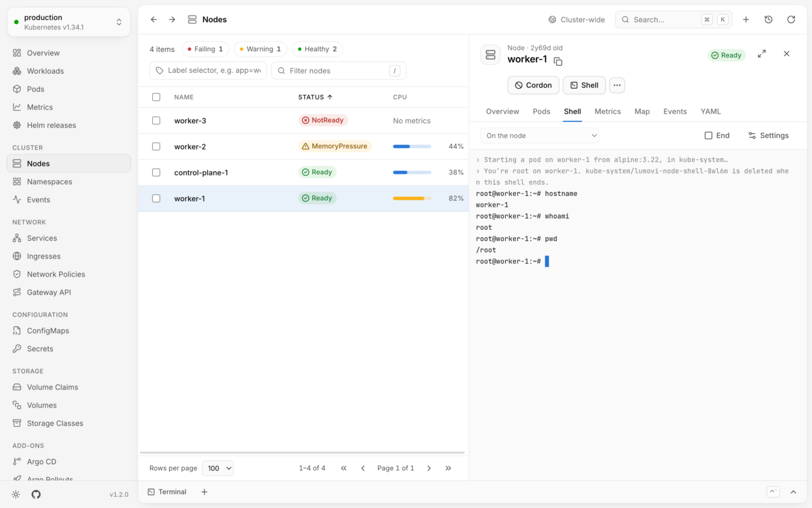Check the worker-2 row checkbox
This screenshot has width=812, height=508.
[156, 147]
